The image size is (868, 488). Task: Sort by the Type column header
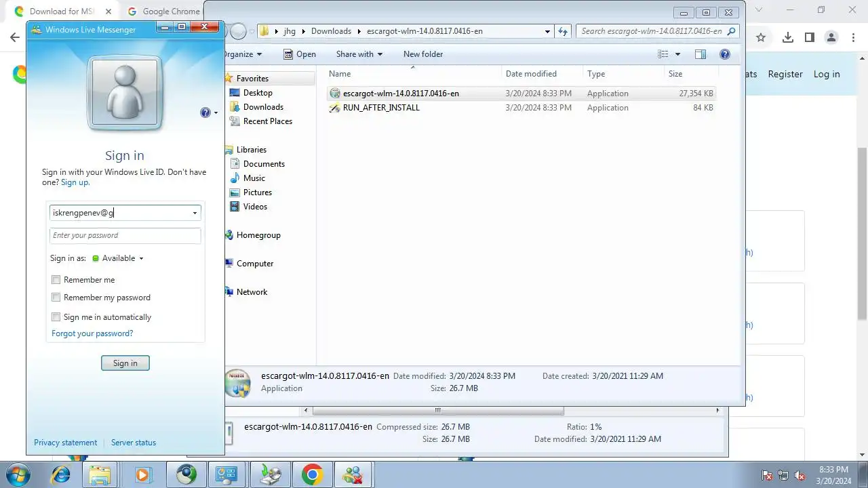click(x=623, y=74)
